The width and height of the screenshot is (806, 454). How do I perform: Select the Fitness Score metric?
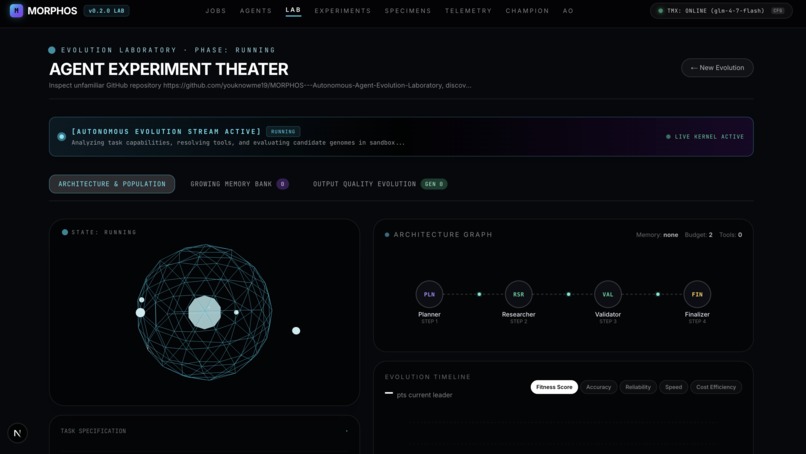[554, 387]
